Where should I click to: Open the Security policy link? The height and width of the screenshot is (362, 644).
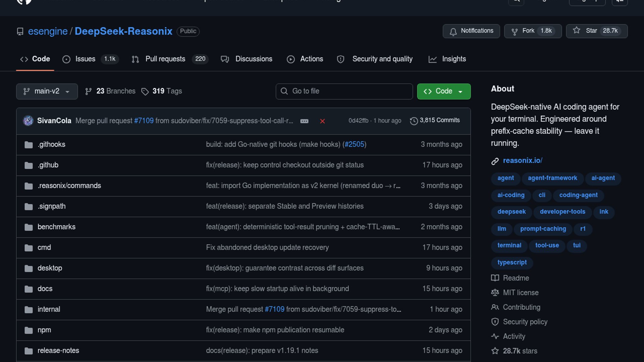(519, 322)
